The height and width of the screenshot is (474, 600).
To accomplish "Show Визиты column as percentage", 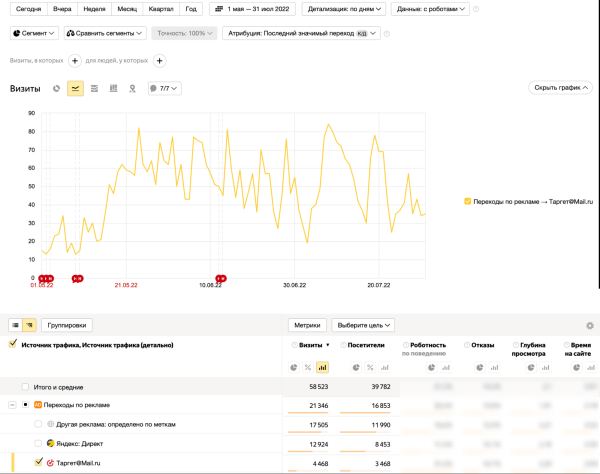I will tap(308, 367).
